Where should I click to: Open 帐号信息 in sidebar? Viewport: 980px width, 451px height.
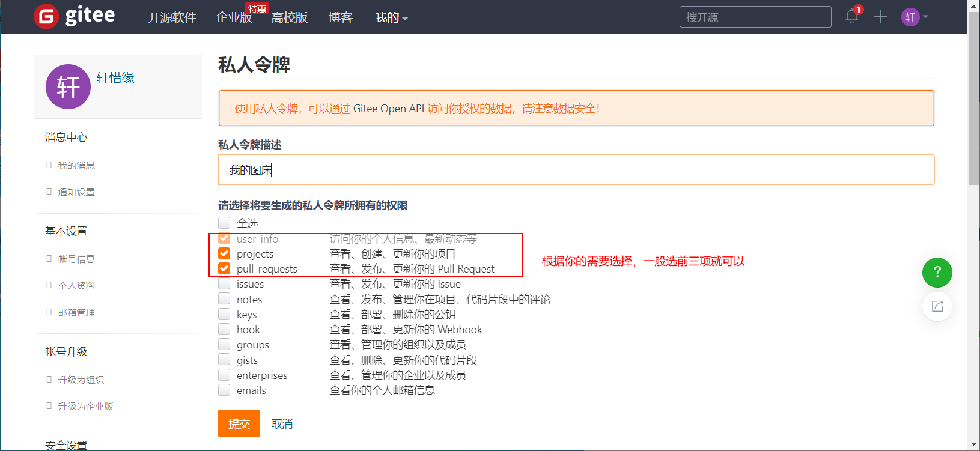[x=76, y=259]
